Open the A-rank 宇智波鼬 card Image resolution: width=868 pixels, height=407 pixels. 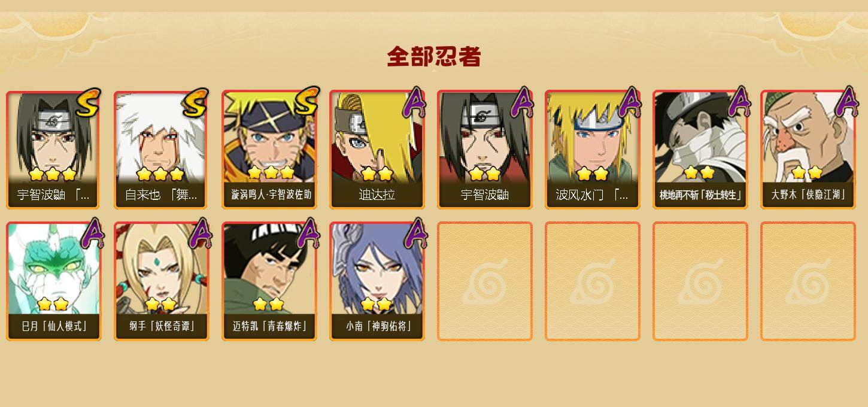click(x=484, y=150)
